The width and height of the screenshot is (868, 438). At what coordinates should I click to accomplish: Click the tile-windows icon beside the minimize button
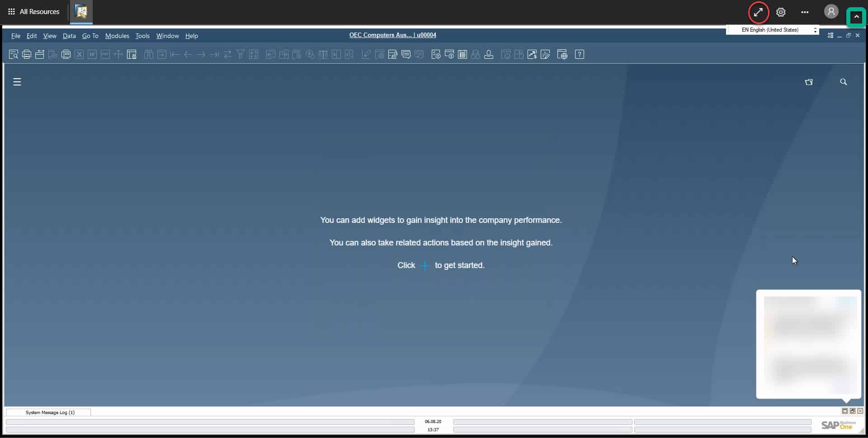830,35
